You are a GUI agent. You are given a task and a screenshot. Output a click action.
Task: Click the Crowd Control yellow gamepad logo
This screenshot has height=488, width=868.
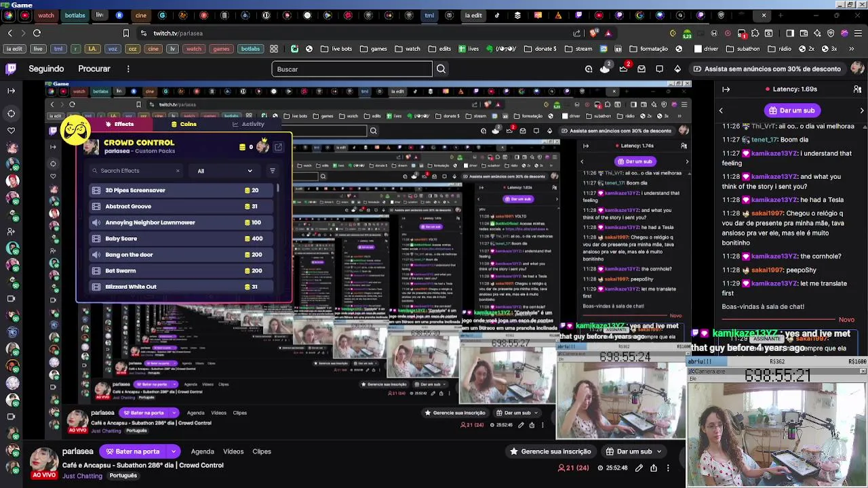(x=75, y=129)
